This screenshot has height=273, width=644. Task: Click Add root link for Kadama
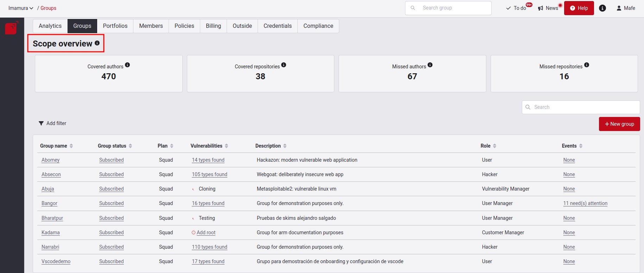[x=206, y=232]
